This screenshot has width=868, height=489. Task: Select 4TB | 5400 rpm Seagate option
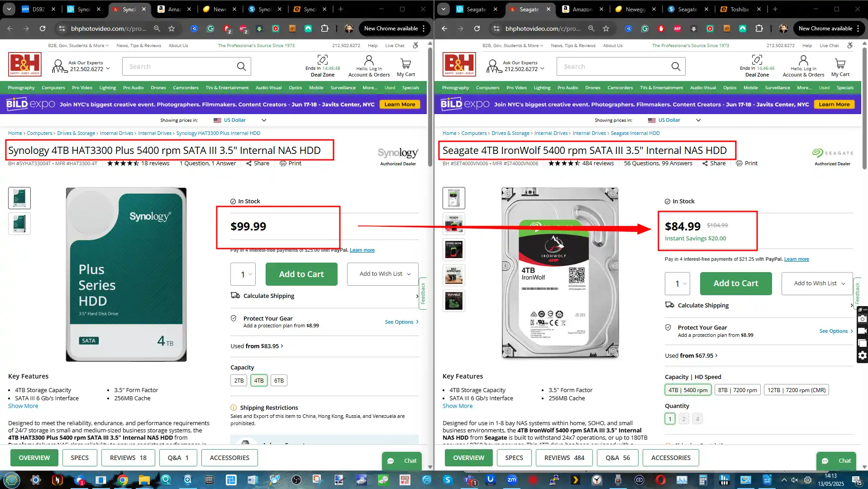(688, 390)
